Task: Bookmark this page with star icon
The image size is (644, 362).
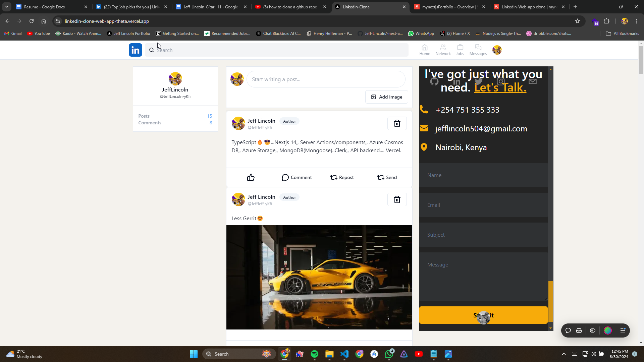Action: 577,21
